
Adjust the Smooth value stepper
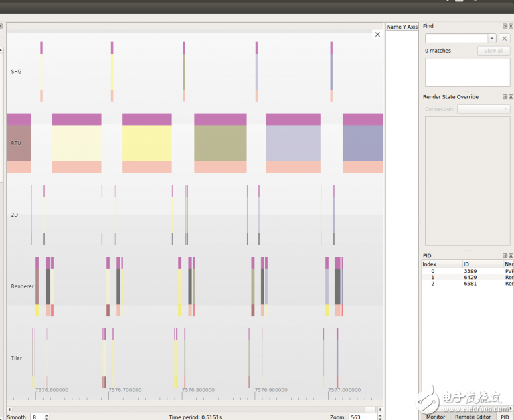[46, 417]
